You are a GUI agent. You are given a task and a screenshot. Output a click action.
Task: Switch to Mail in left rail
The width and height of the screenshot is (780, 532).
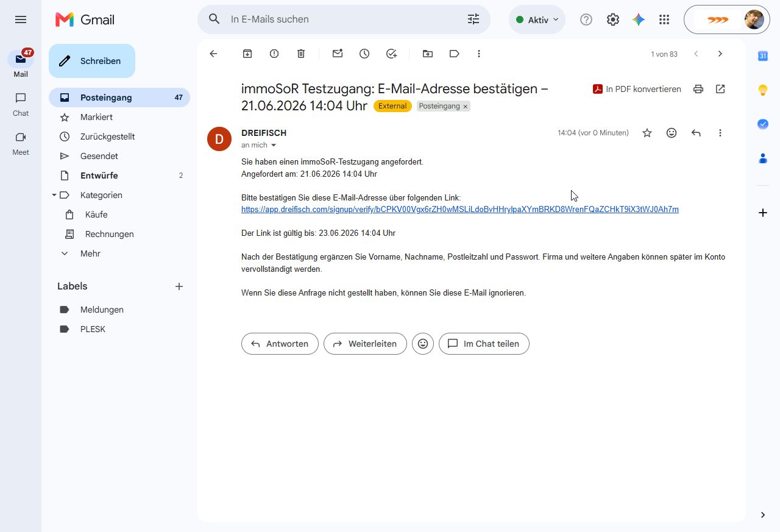[21, 63]
